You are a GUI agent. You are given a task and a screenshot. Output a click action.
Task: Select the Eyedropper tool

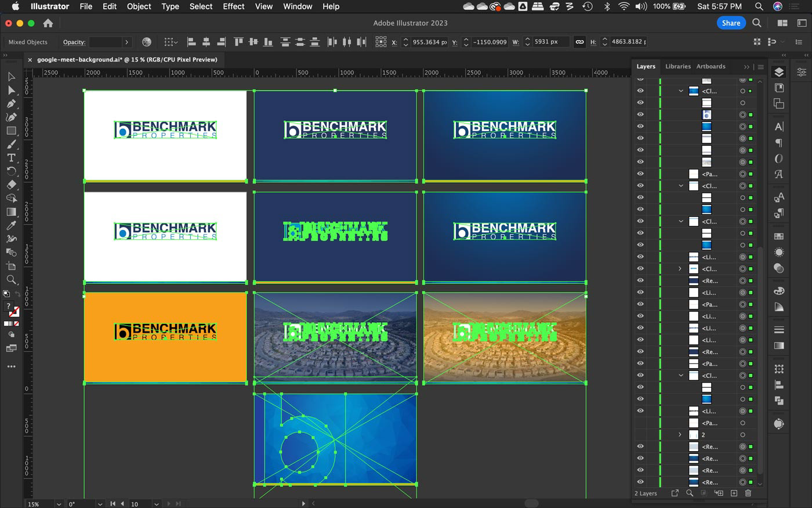(11, 225)
